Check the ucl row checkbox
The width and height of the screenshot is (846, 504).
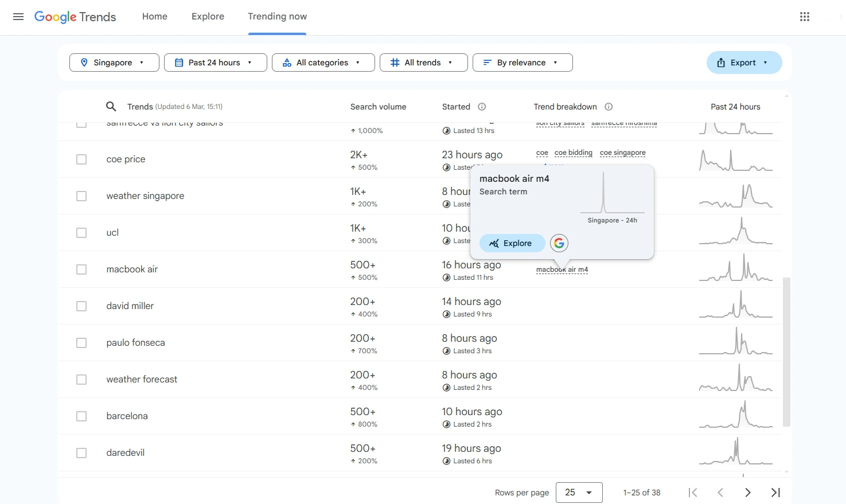click(x=81, y=233)
